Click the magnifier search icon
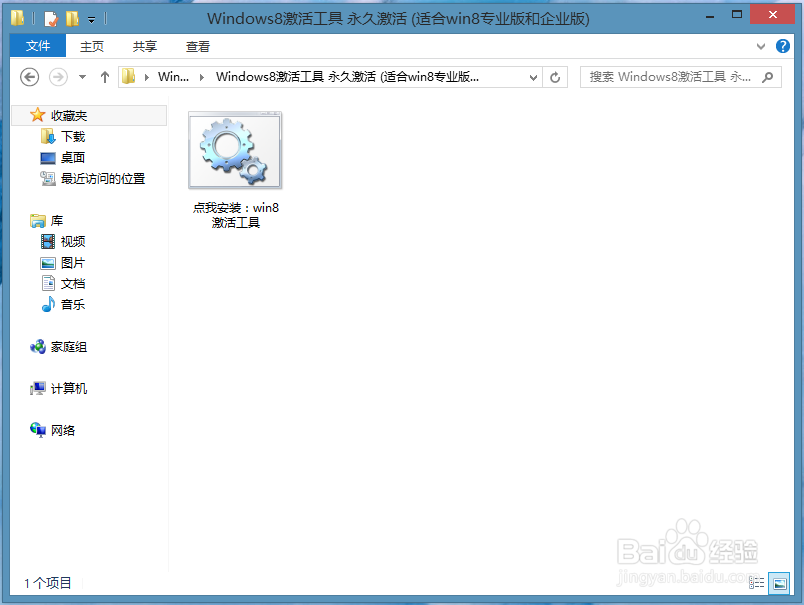Screen dimensions: 804x605 (x=768, y=77)
